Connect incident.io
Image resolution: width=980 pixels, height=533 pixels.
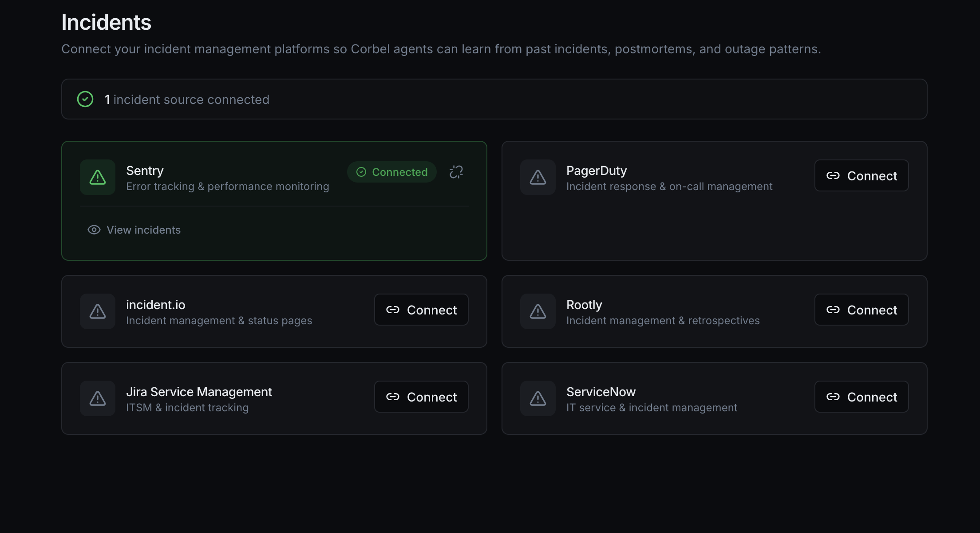421,310
